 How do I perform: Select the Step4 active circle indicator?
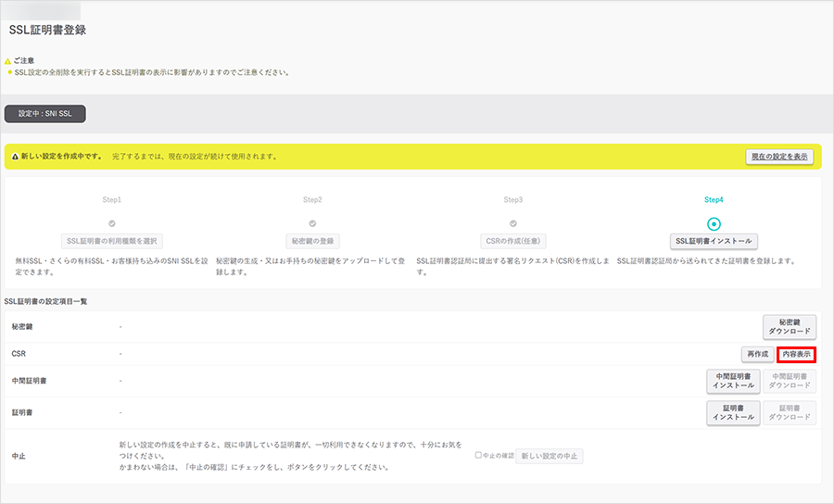point(714,223)
